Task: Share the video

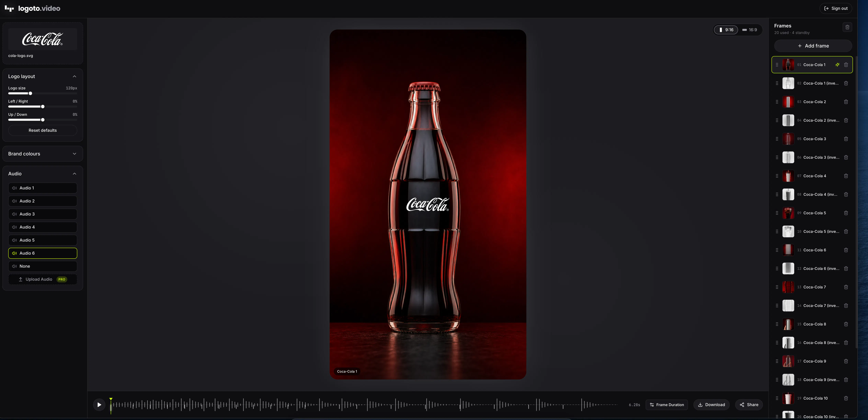Action: click(x=749, y=405)
